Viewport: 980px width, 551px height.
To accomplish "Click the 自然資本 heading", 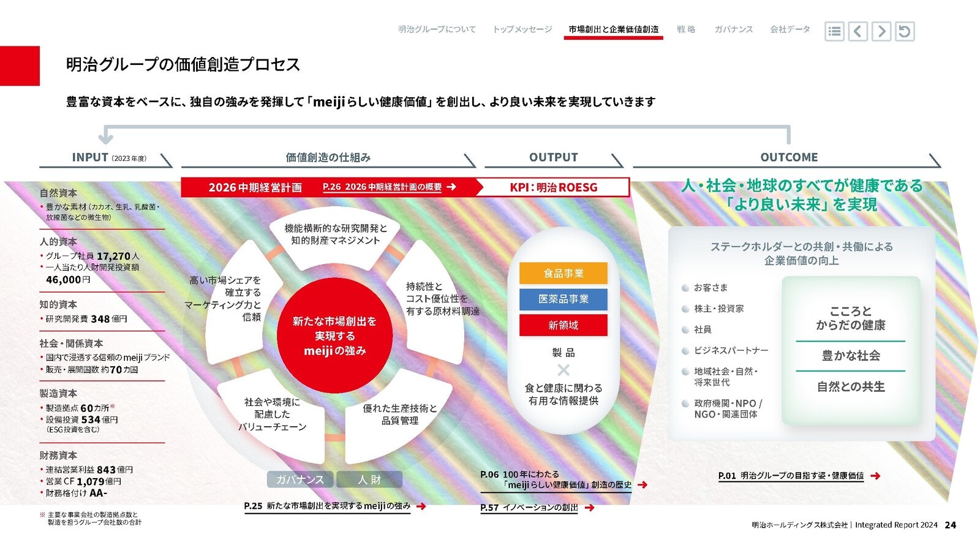I will [x=58, y=193].
